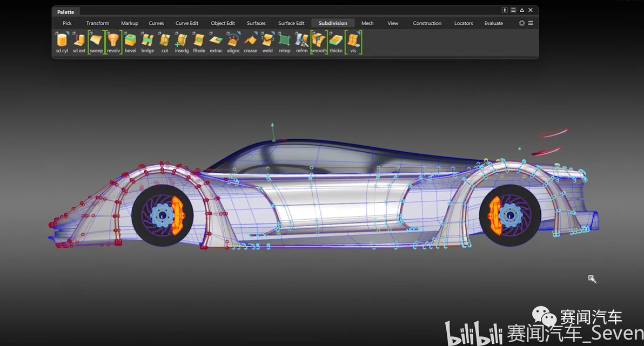
Task: Toggle the vis subdivision visibility tool
Action: point(353,40)
